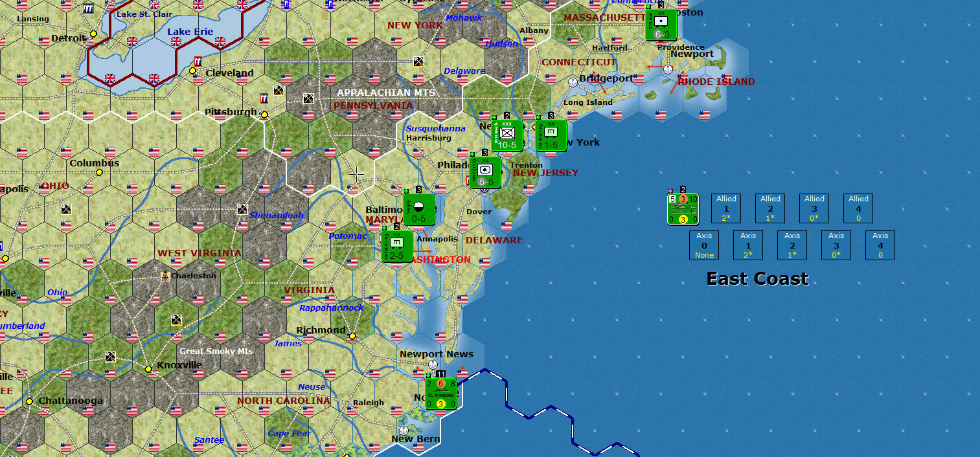The image size is (980, 457).
Task: Select the naval counter beside the Allied boxes
Action: (683, 208)
